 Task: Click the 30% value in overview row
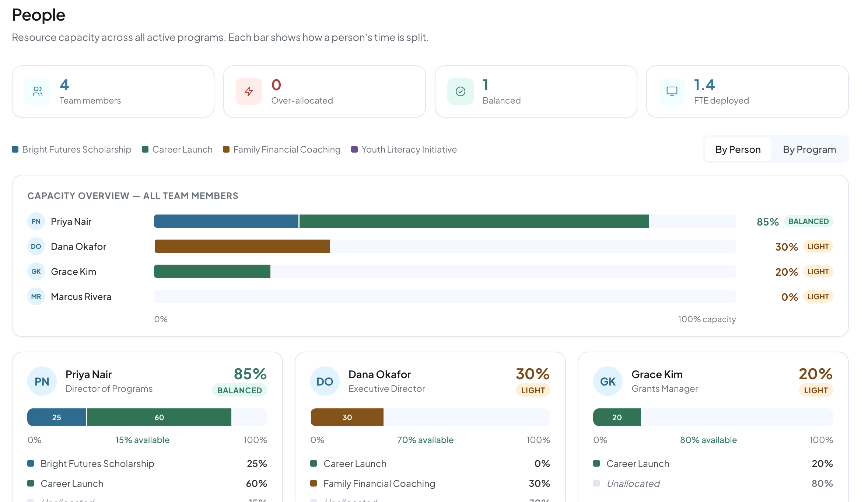click(787, 247)
